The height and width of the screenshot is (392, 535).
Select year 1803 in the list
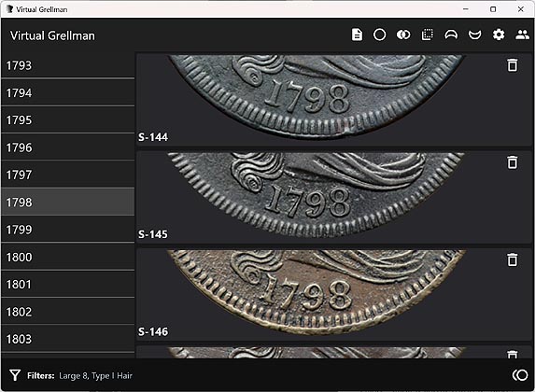68,339
